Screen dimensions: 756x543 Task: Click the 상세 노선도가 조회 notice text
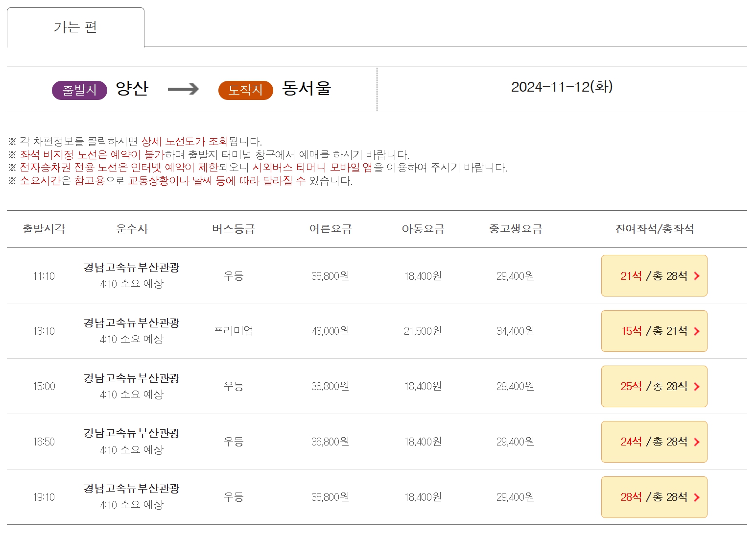click(x=185, y=142)
